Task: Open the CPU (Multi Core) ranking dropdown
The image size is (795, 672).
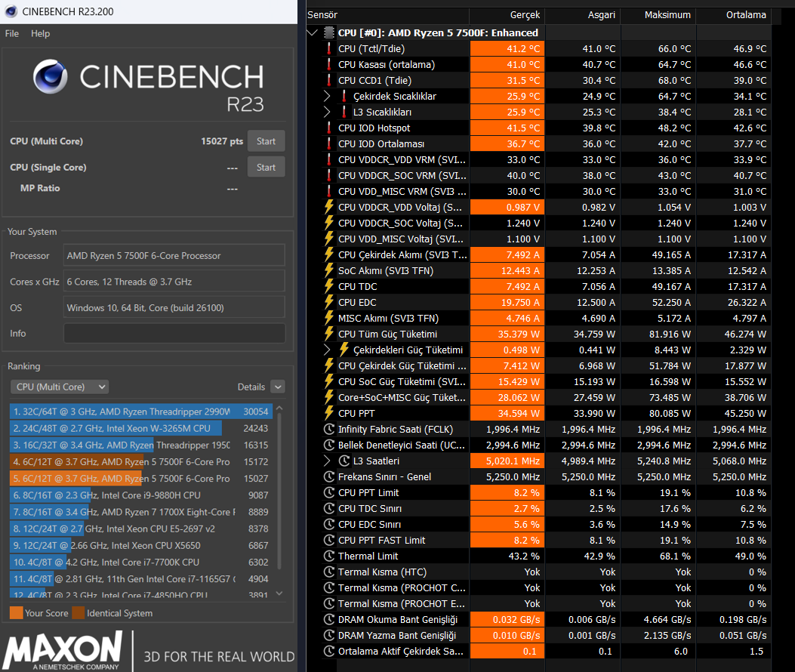Action: (60, 387)
